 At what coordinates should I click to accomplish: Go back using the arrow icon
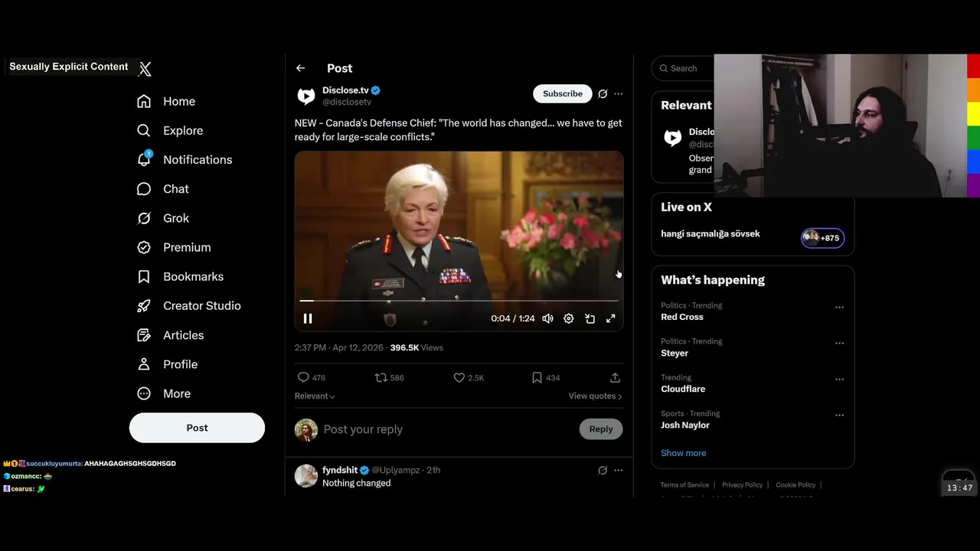[300, 68]
